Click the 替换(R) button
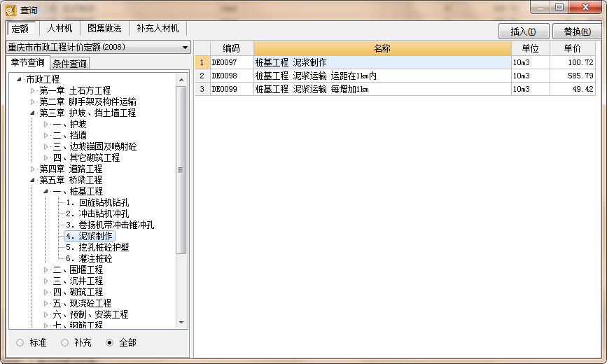Viewport: 607px width, 364px height. coord(577,31)
